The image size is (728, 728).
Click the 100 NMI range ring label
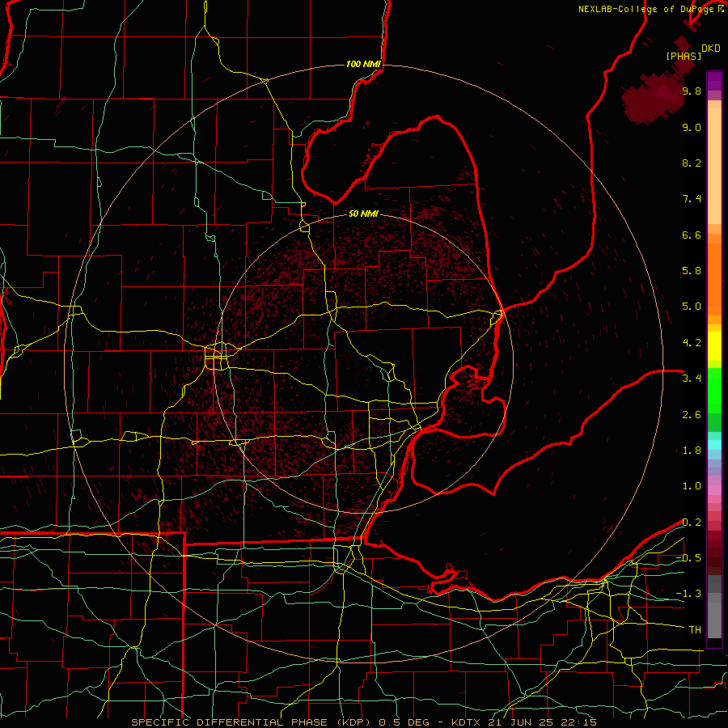[x=363, y=64]
